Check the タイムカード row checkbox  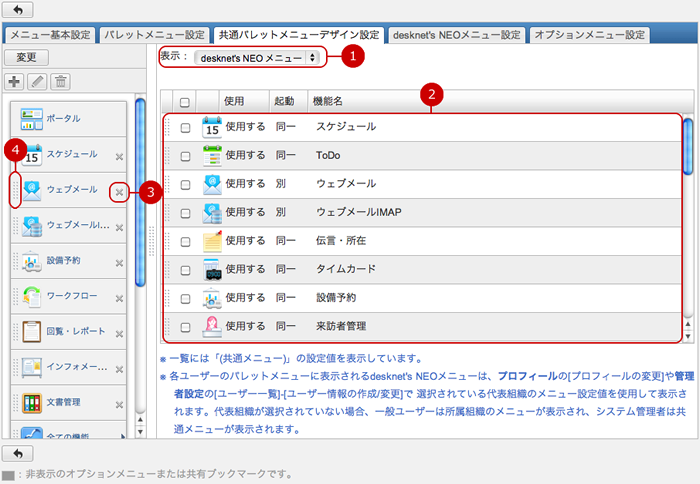(185, 270)
